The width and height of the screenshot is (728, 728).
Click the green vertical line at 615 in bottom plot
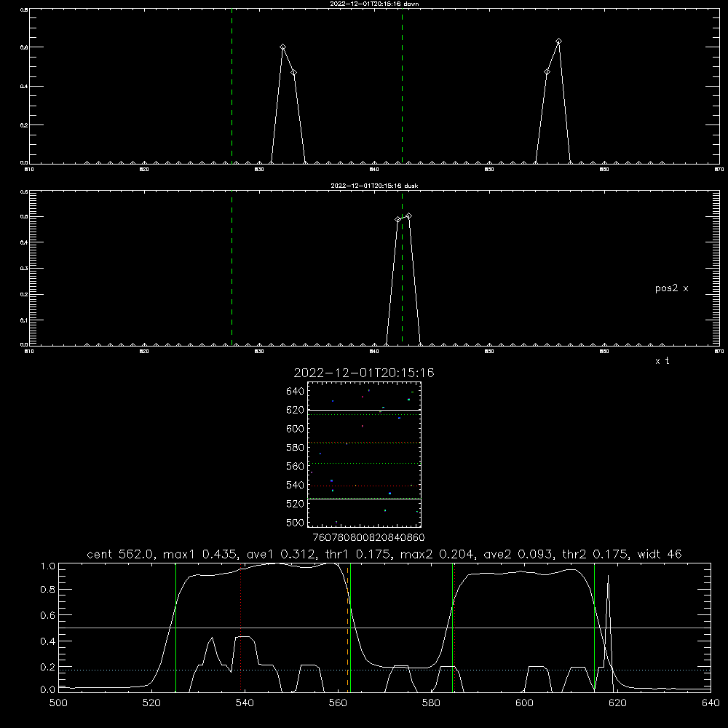594,628
